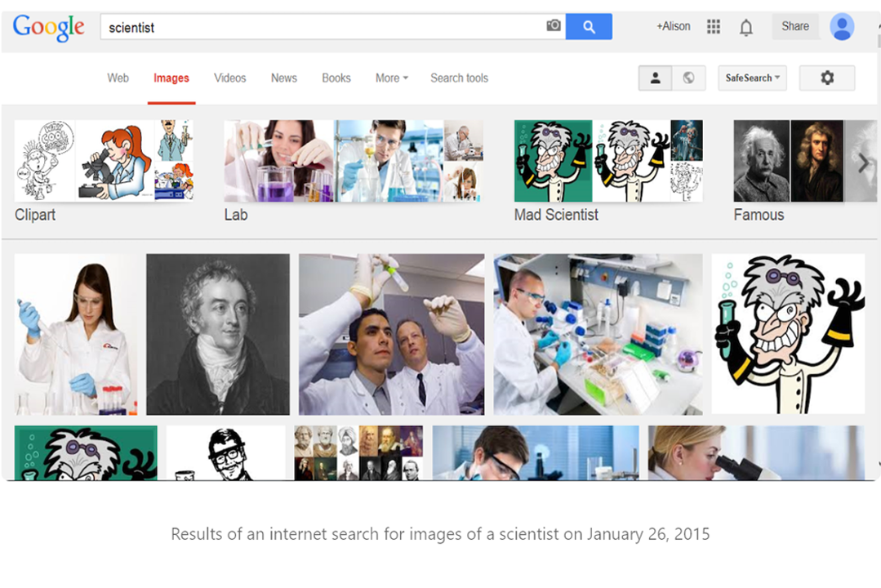Select the Mad Scientist category thumbnails
The height and width of the screenshot is (588, 881).
(x=608, y=161)
